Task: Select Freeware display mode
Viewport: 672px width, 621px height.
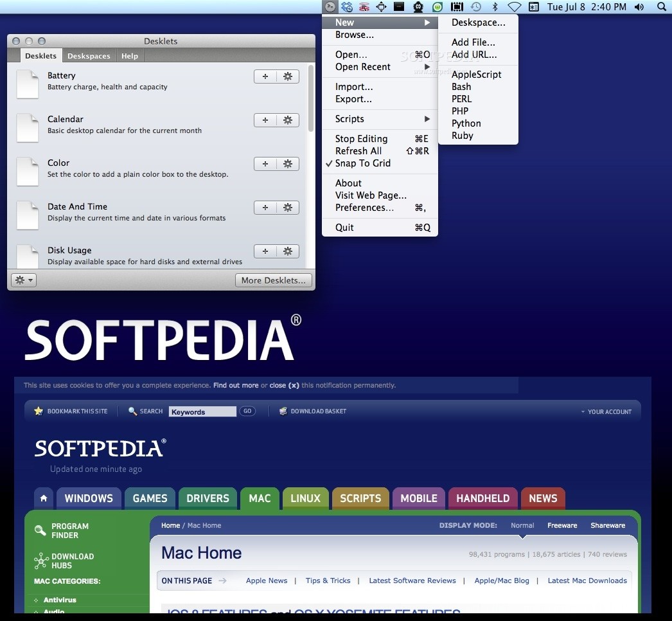Action: (562, 525)
